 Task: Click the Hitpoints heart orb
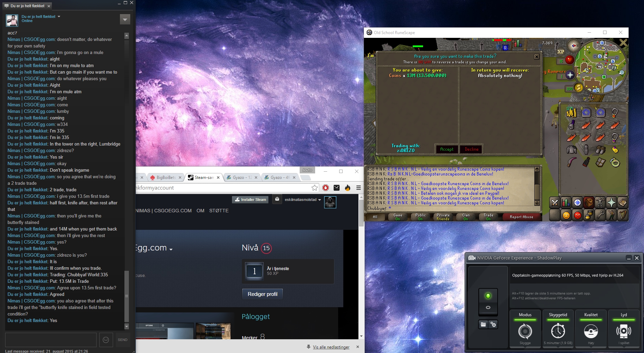click(x=569, y=60)
